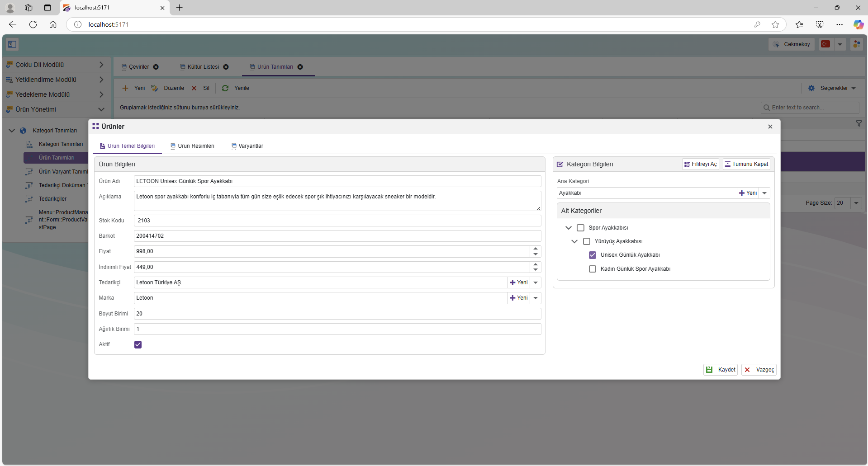Click the filter funnel icon in grid

(x=859, y=123)
